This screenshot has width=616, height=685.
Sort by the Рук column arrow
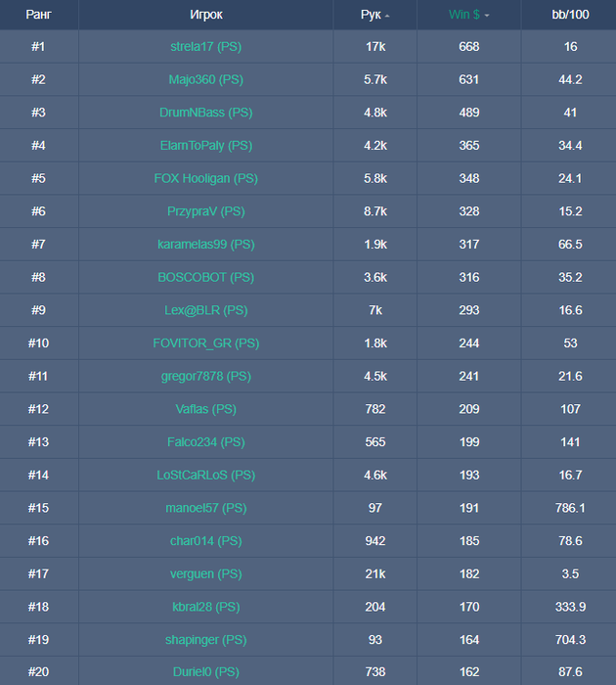click(387, 16)
